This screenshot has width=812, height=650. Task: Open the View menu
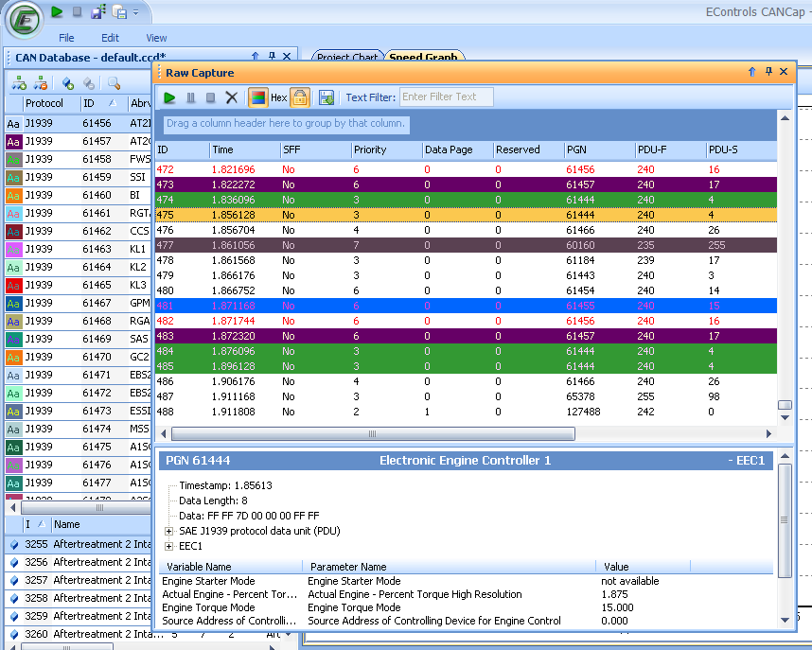[156, 38]
